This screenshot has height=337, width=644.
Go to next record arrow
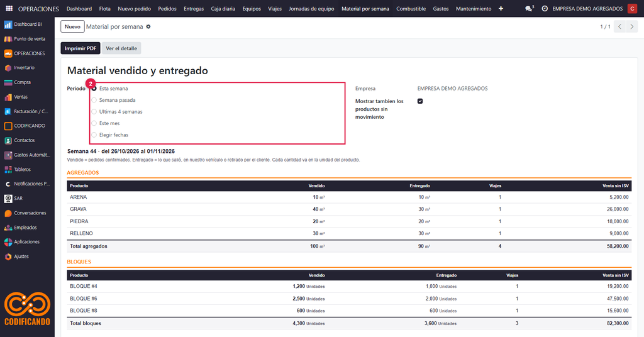coord(631,26)
